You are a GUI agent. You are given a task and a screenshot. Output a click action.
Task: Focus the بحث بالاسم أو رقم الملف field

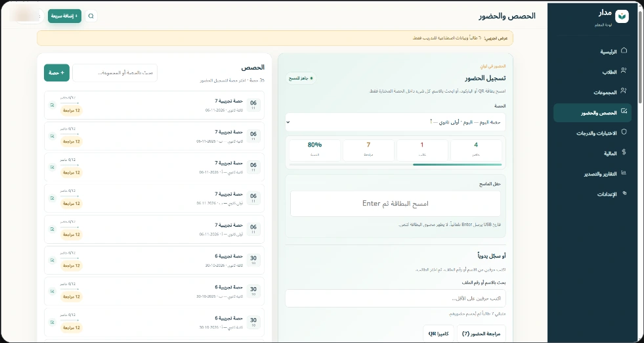pyautogui.click(x=395, y=298)
